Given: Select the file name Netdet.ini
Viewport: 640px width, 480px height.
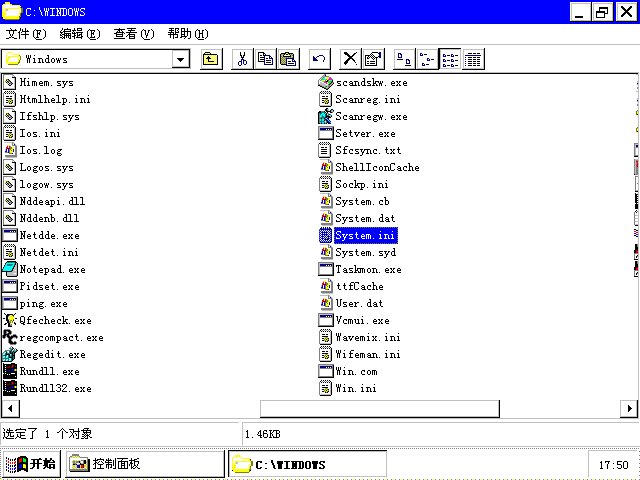Looking at the screenshot, I should pos(49,252).
